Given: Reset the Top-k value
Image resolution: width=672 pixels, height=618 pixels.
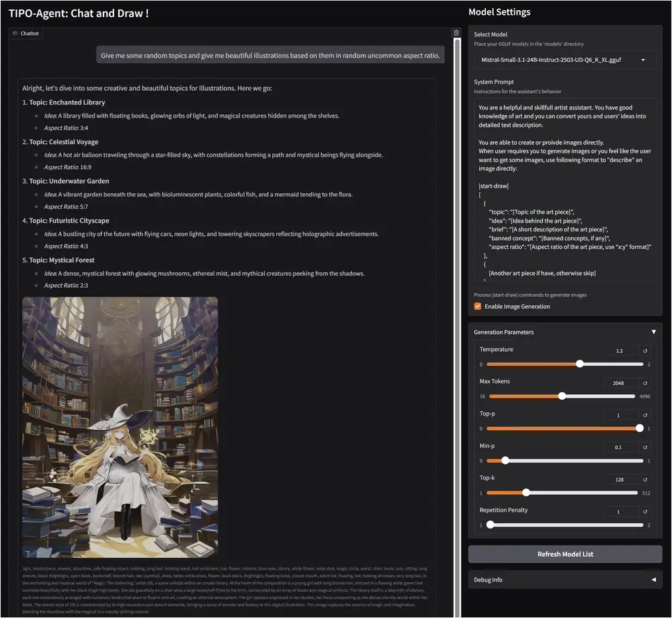Looking at the screenshot, I should 645,479.
